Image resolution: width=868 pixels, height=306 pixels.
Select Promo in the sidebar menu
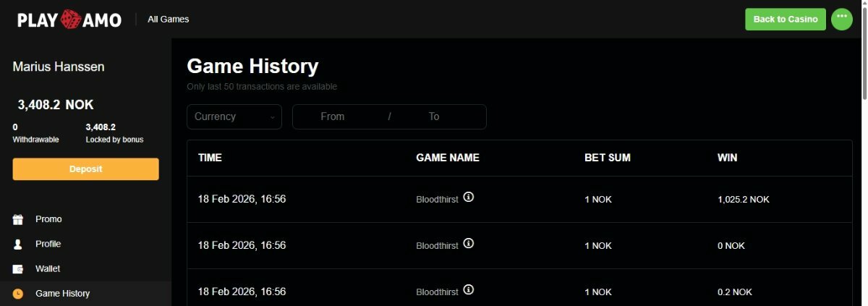coord(48,219)
